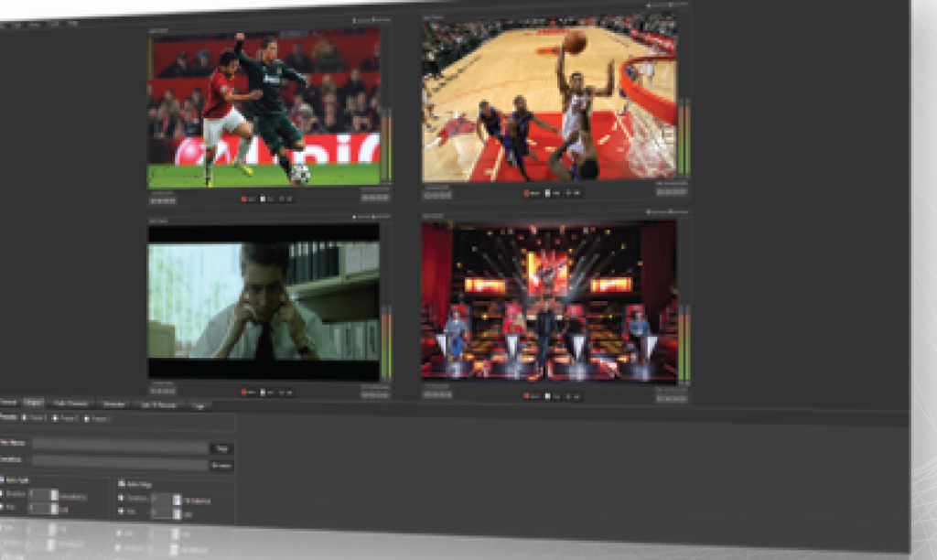Click the button next to the File Name field
The image size is (937, 560).
click(x=221, y=448)
